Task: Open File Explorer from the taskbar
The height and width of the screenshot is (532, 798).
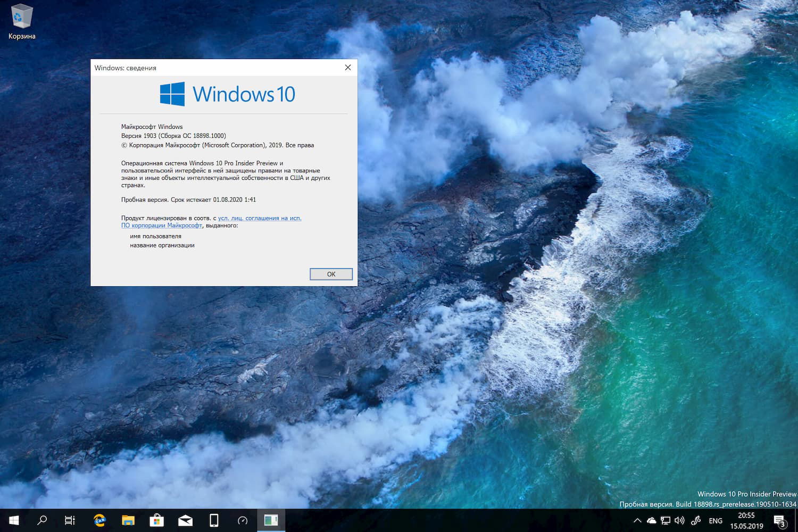Action: tap(127, 520)
